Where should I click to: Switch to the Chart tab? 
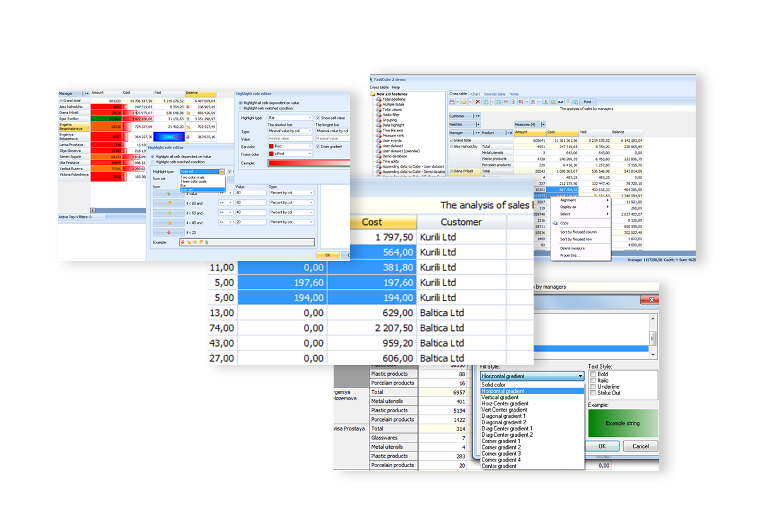click(476, 94)
